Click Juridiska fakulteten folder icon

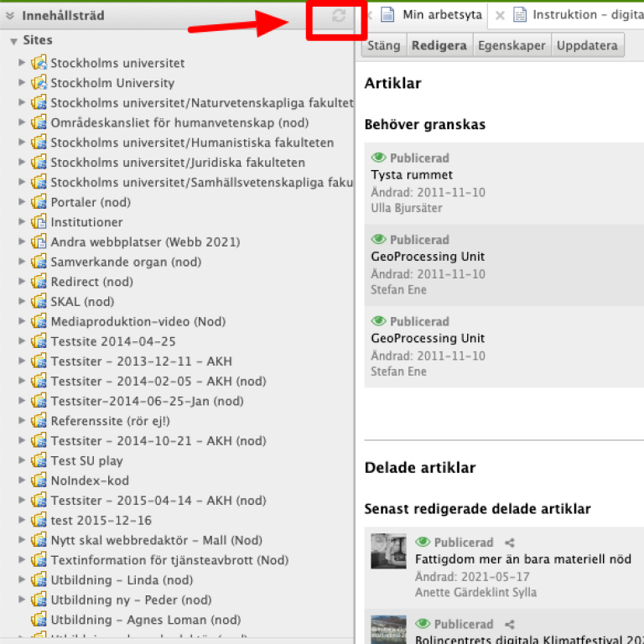tap(39, 162)
